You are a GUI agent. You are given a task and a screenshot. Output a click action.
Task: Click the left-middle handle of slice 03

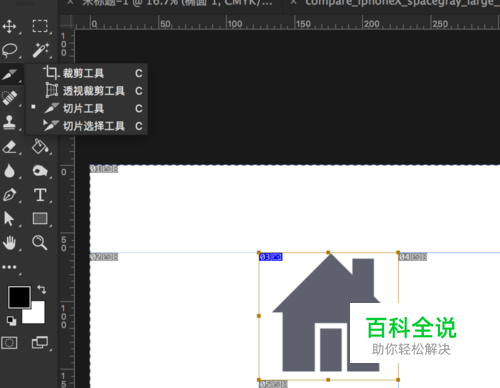(259, 316)
